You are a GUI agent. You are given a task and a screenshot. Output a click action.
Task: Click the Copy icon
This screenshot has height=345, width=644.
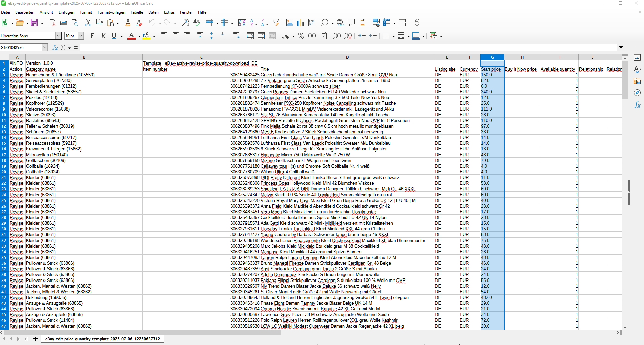coord(100,23)
